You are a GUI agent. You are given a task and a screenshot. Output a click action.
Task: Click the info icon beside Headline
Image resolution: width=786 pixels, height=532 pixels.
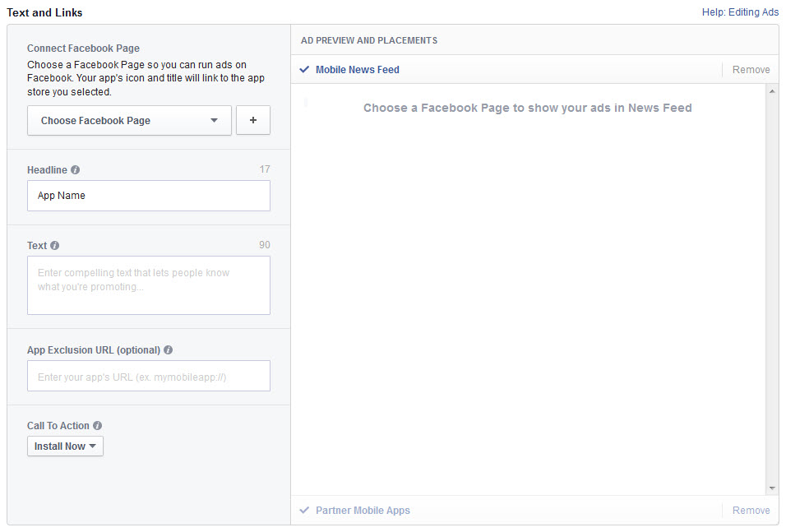click(76, 170)
